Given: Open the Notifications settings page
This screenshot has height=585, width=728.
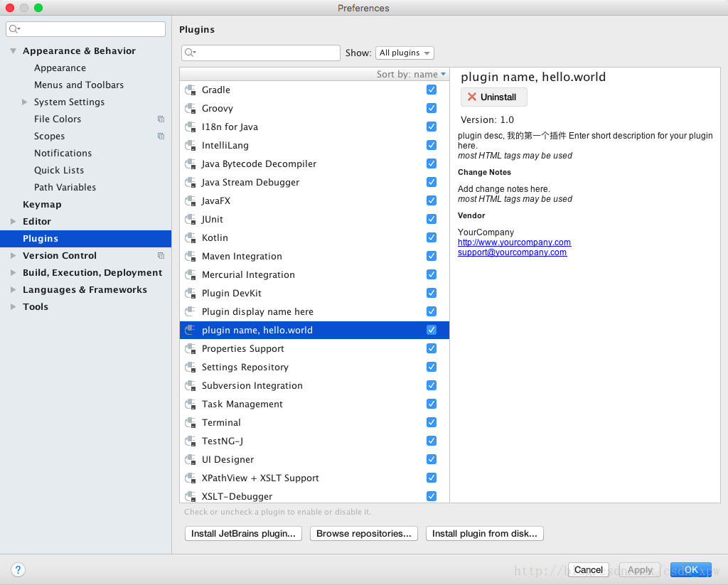Looking at the screenshot, I should [x=63, y=154].
